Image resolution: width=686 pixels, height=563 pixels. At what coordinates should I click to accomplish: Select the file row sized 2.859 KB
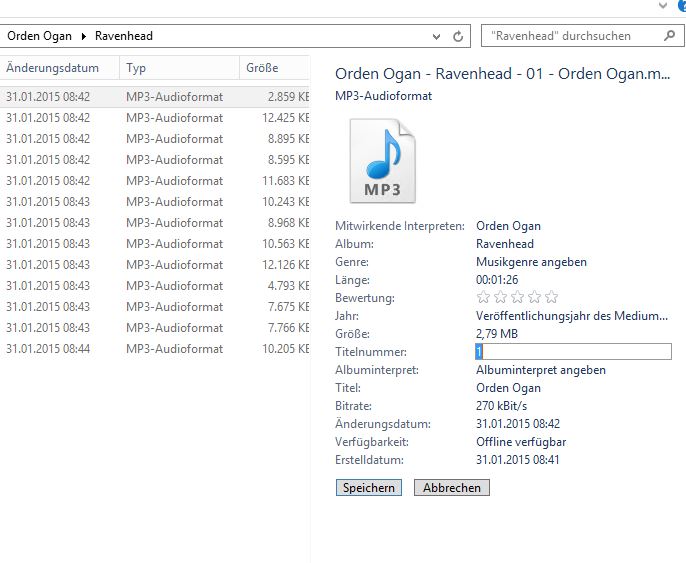click(x=154, y=97)
